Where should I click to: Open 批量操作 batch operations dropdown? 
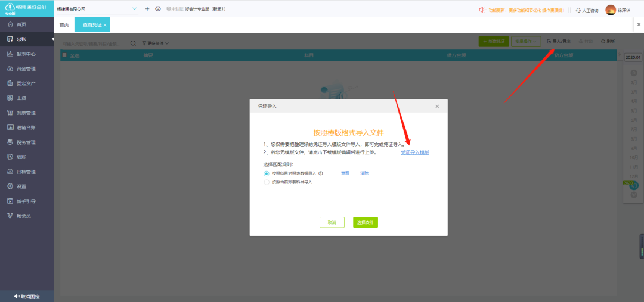click(x=526, y=42)
